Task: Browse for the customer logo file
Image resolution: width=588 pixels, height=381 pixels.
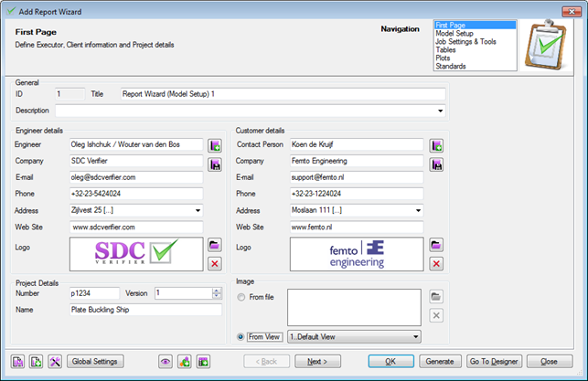Action: click(436, 245)
